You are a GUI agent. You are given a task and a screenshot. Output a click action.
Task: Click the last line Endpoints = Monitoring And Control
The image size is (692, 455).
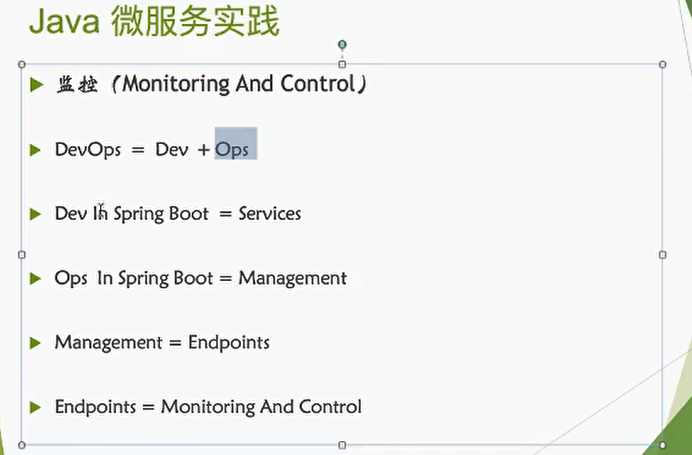[x=208, y=407]
